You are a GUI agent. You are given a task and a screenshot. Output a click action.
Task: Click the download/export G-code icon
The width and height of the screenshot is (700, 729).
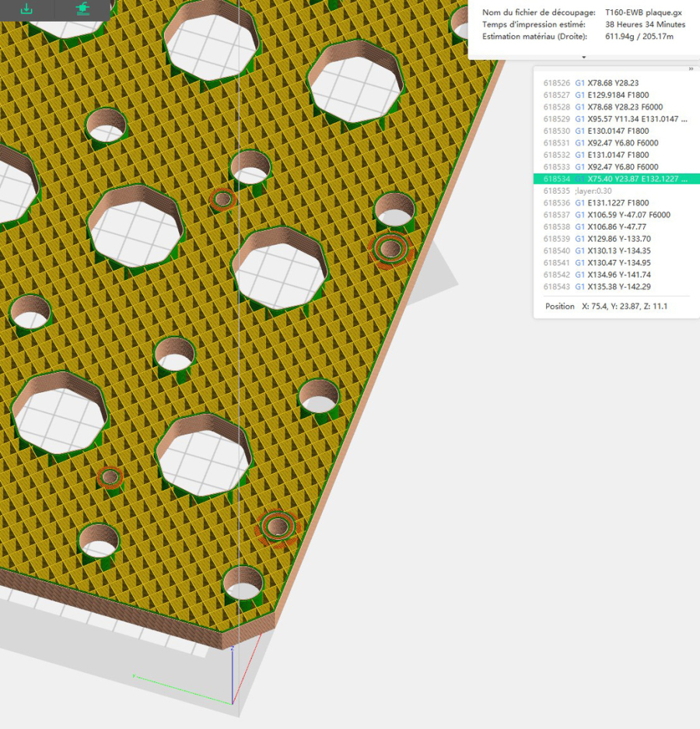tap(26, 9)
